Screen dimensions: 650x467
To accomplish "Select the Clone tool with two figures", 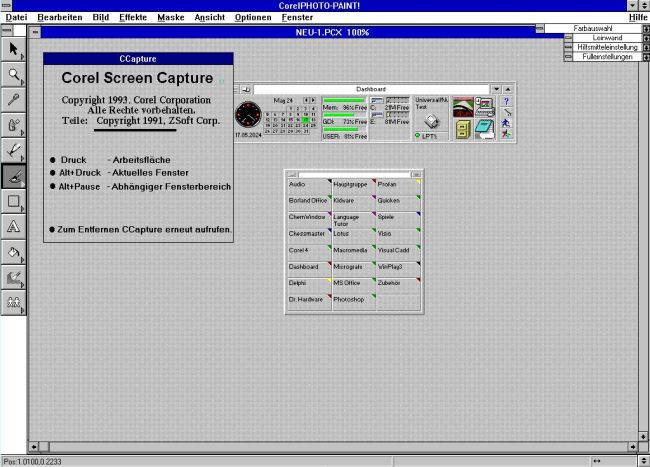I will tap(13, 302).
